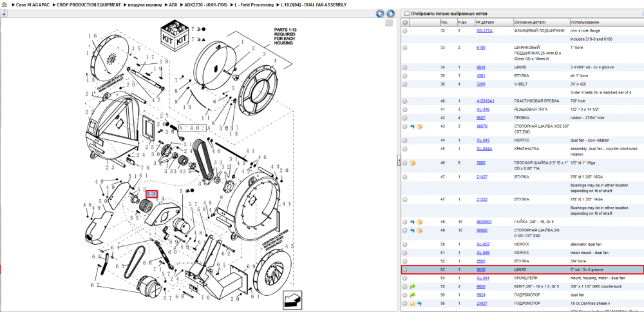This screenshot has height=312, width=644.
Task: Select 'ФЛАНЦЕВЫЙ ПОДШИПНИК' description cell
Action: [x=538, y=31]
